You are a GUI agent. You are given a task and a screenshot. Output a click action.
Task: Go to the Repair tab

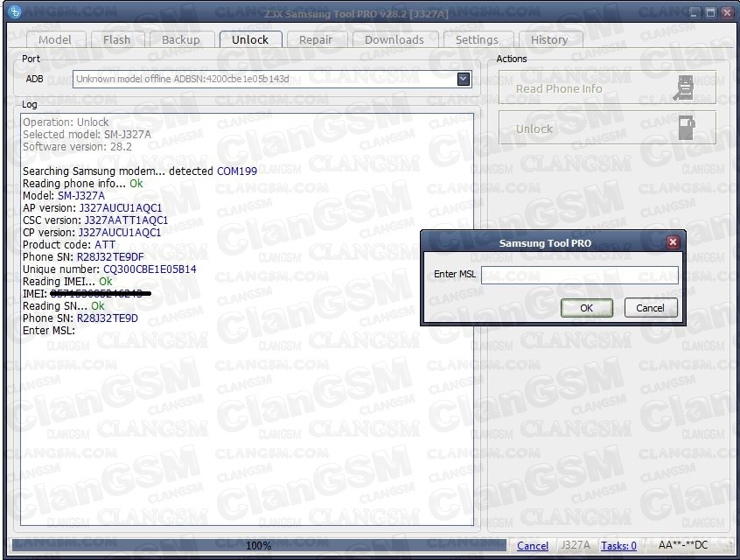click(316, 39)
